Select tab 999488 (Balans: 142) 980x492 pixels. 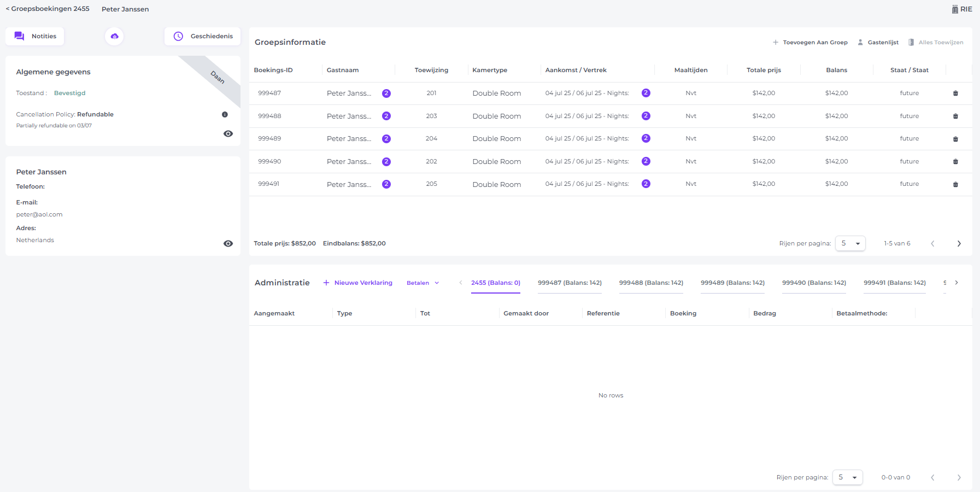click(x=651, y=283)
